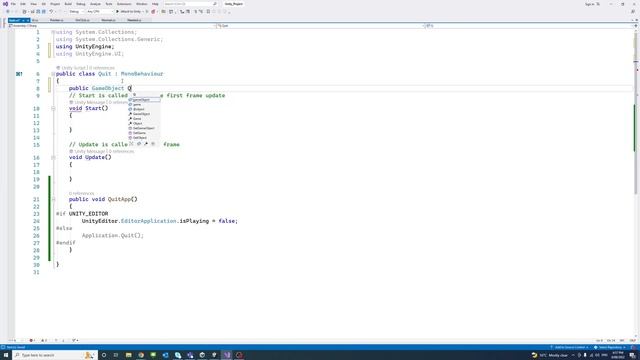Open the Build menu
640x360 pixels.
click(68, 4)
